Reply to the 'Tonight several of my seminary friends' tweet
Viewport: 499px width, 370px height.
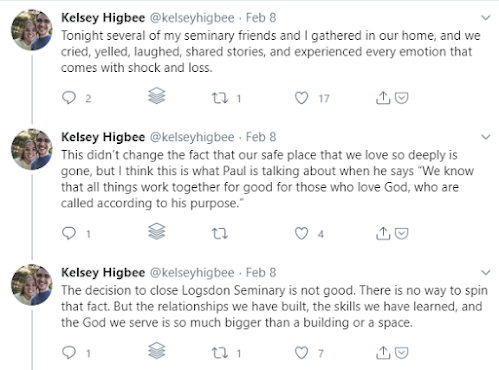pyautogui.click(x=69, y=98)
